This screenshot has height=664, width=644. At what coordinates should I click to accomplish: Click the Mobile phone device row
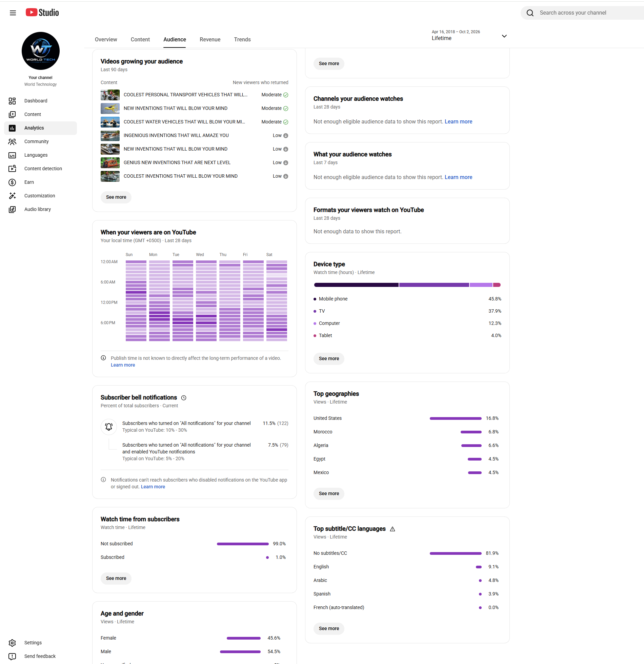407,299
